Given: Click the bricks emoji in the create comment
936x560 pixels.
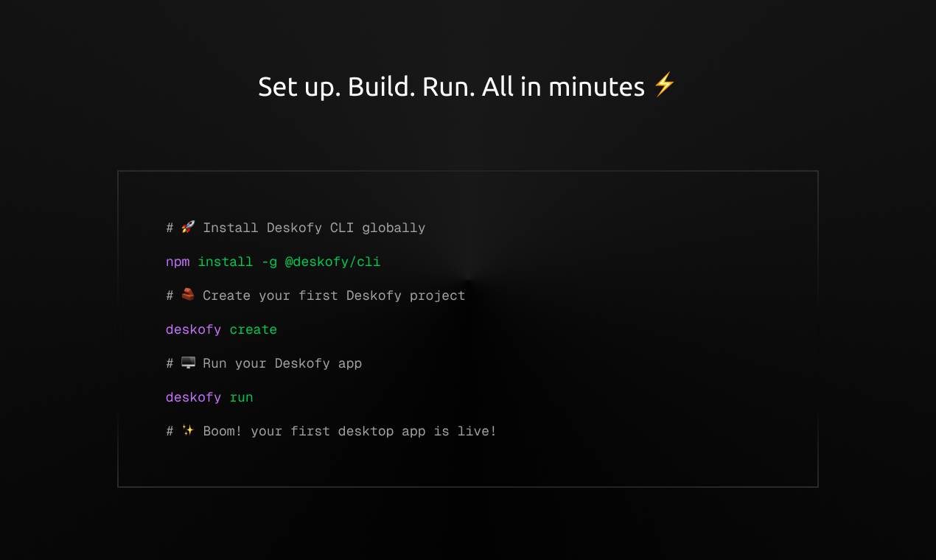Looking at the screenshot, I should (x=187, y=295).
